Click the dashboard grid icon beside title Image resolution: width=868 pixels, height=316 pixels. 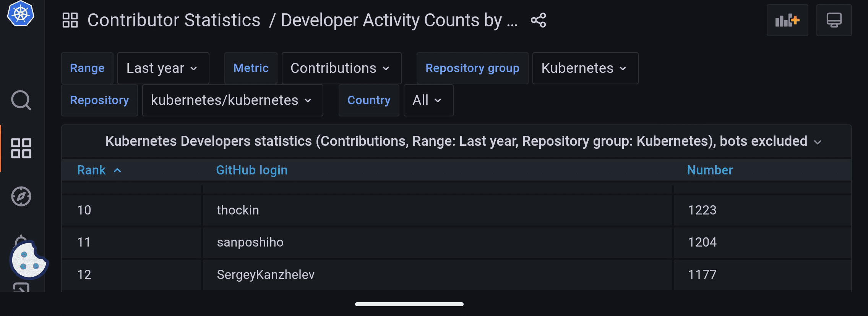(70, 20)
